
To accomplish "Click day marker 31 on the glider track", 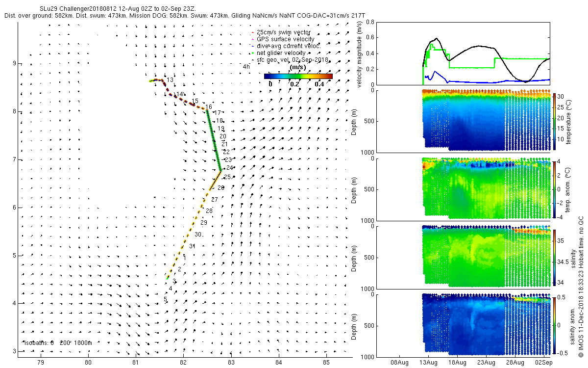I will coord(193,246).
